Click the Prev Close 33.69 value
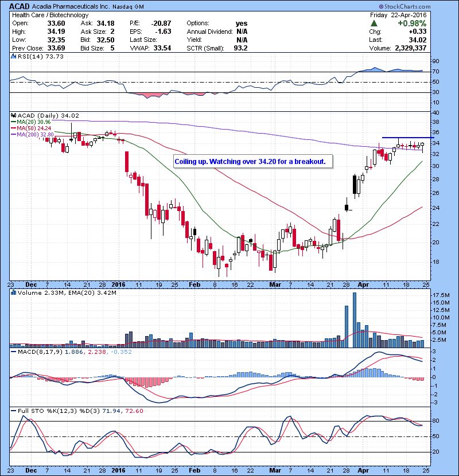459x476 pixels. pos(56,48)
